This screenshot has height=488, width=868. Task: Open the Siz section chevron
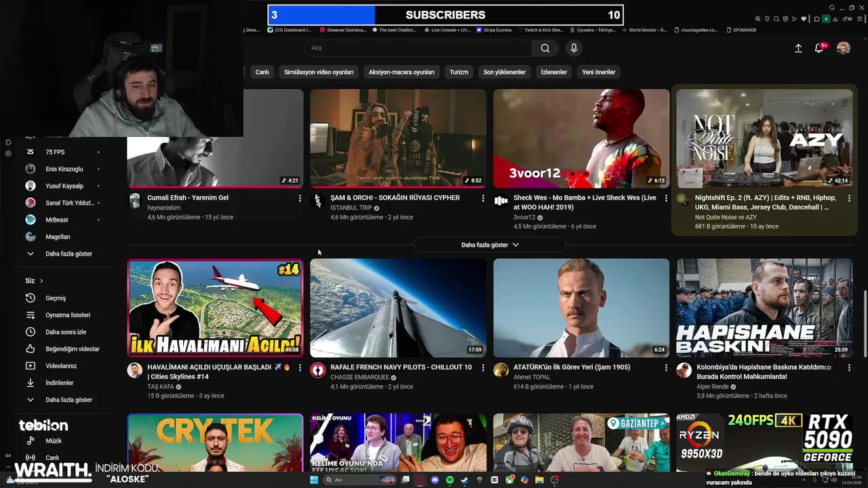tap(41, 281)
